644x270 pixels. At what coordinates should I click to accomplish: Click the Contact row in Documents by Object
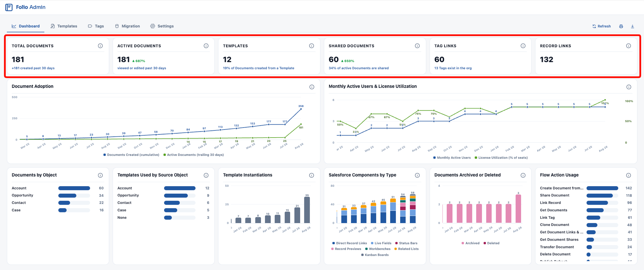(x=58, y=203)
